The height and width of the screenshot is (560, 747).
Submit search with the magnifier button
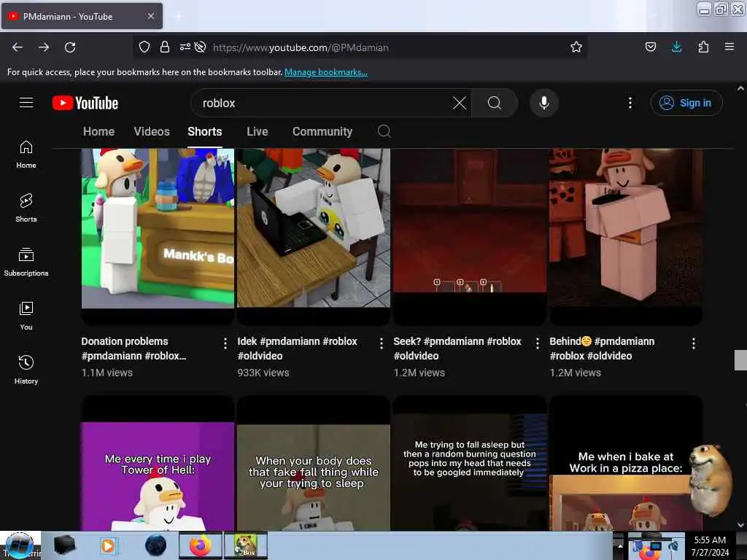[x=495, y=103]
